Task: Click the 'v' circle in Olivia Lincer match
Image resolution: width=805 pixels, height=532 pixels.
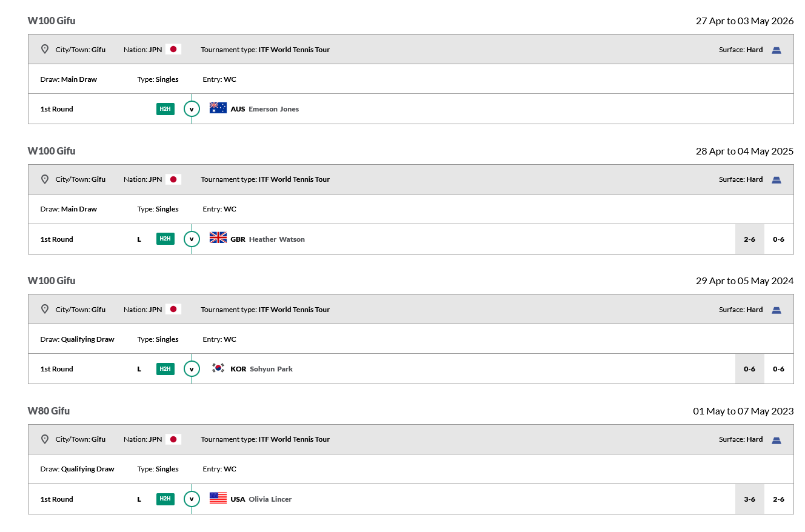Action: (x=192, y=499)
